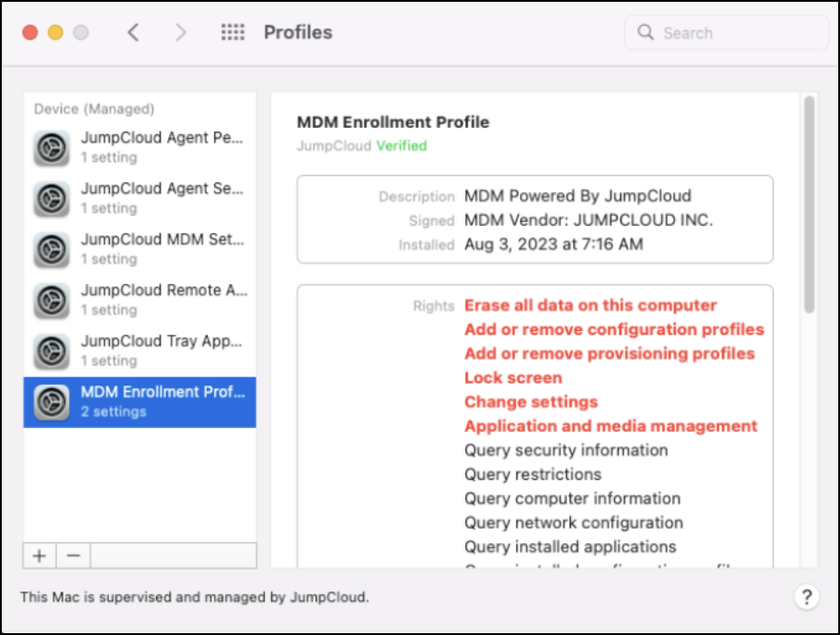This screenshot has width=840, height=635.
Task: Click the JumpCloud Agent Pe... profile icon
Action: 52,148
